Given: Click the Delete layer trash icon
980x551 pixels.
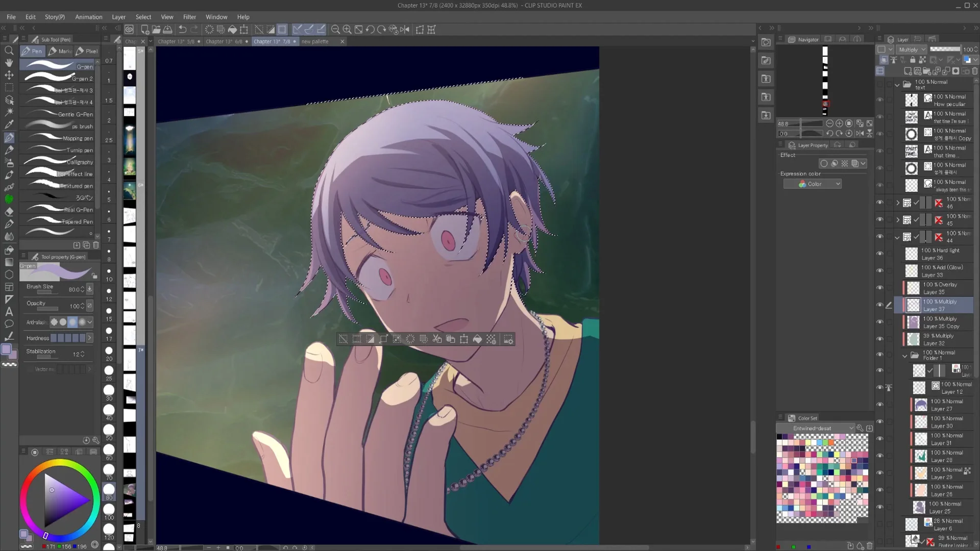Looking at the screenshot, I should click(975, 71).
